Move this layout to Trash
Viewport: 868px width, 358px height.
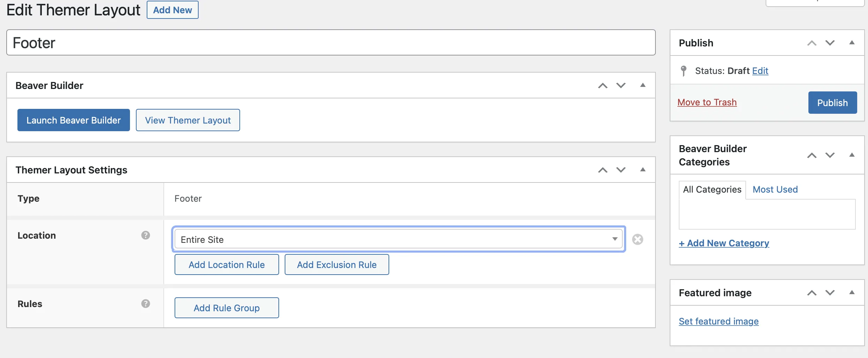(707, 102)
